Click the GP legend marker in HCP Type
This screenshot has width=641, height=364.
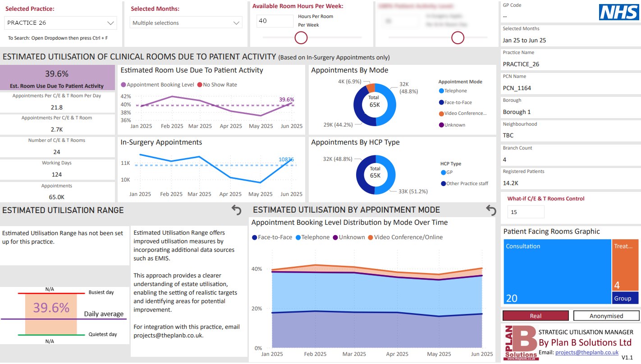pyautogui.click(x=443, y=173)
